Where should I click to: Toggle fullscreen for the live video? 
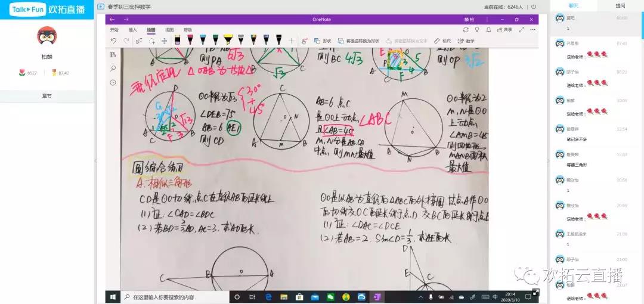pos(535,292)
